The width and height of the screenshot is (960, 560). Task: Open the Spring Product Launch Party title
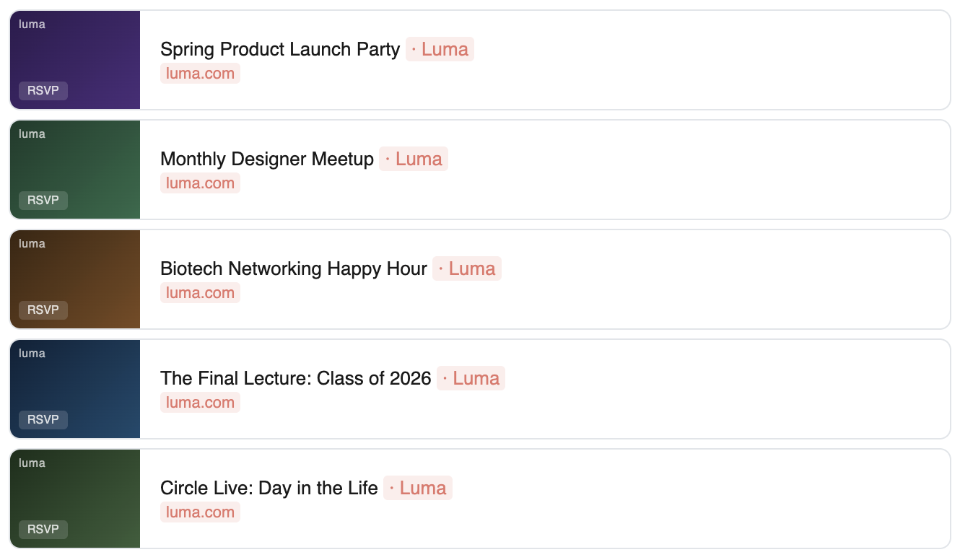280,49
